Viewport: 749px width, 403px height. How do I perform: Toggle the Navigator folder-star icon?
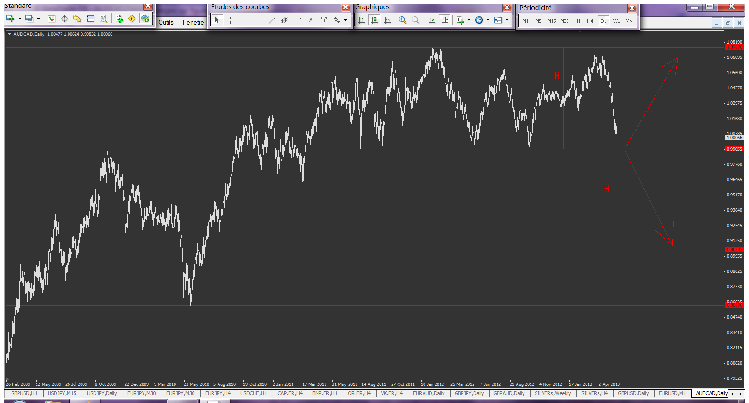click(77, 19)
